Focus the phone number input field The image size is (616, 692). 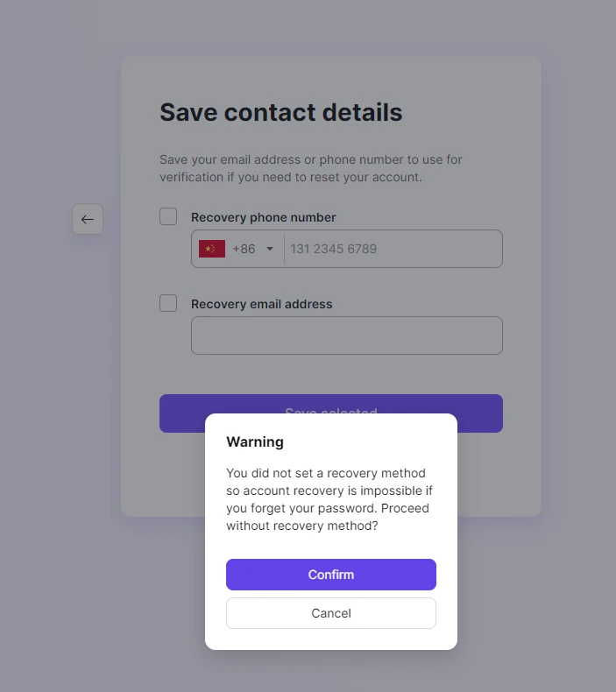[x=393, y=249]
